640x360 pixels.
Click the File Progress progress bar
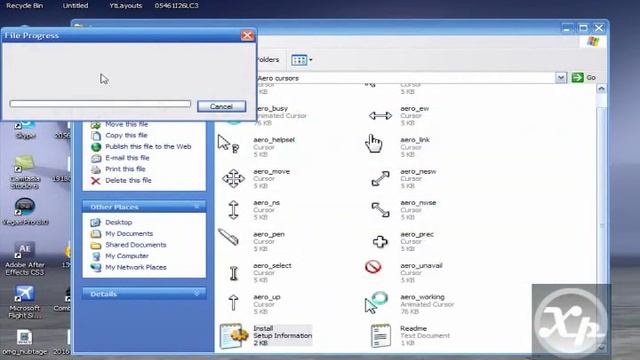point(100,104)
